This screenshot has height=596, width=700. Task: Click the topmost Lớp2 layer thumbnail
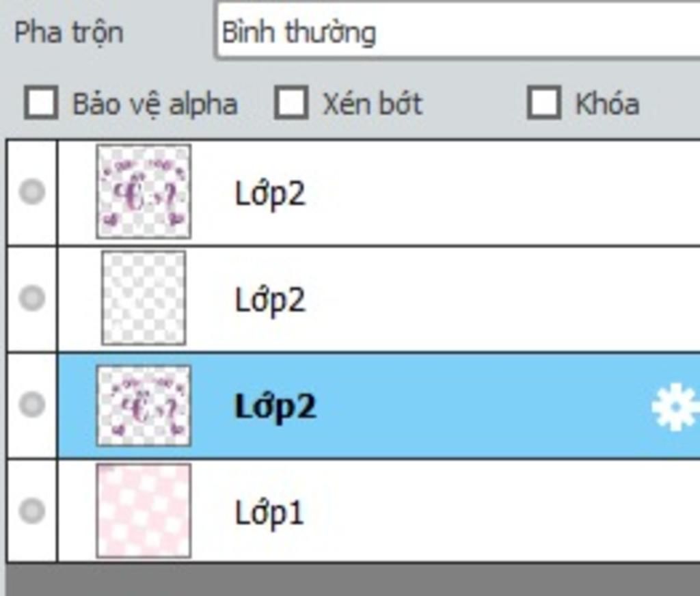click(x=144, y=191)
